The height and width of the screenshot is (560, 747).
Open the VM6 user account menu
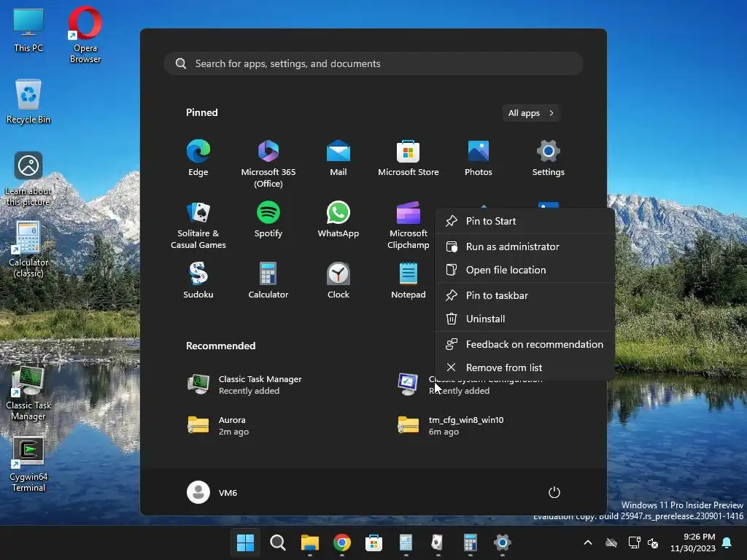click(212, 492)
